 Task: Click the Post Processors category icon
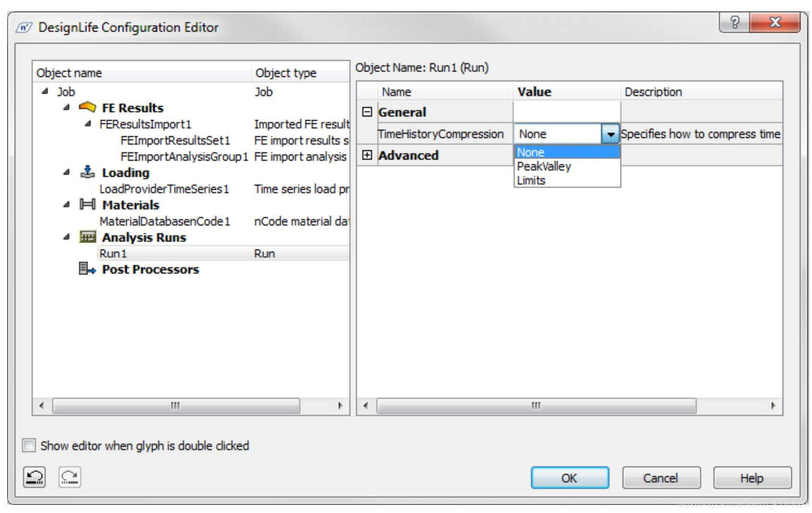tap(87, 269)
